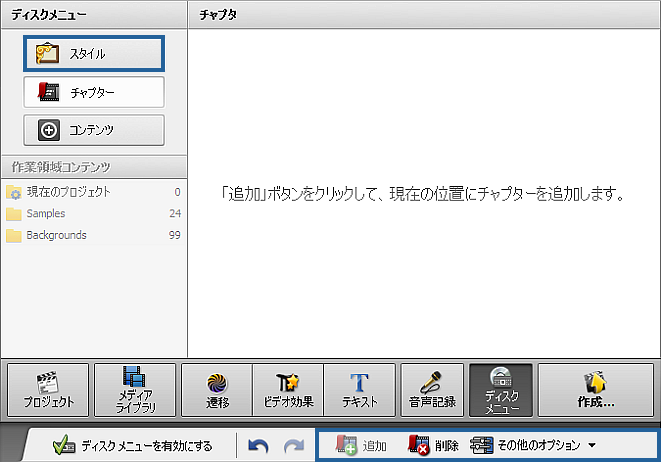Open the チャプター (Chapter) section button
This screenshot has width=661, height=466.
coord(94,92)
